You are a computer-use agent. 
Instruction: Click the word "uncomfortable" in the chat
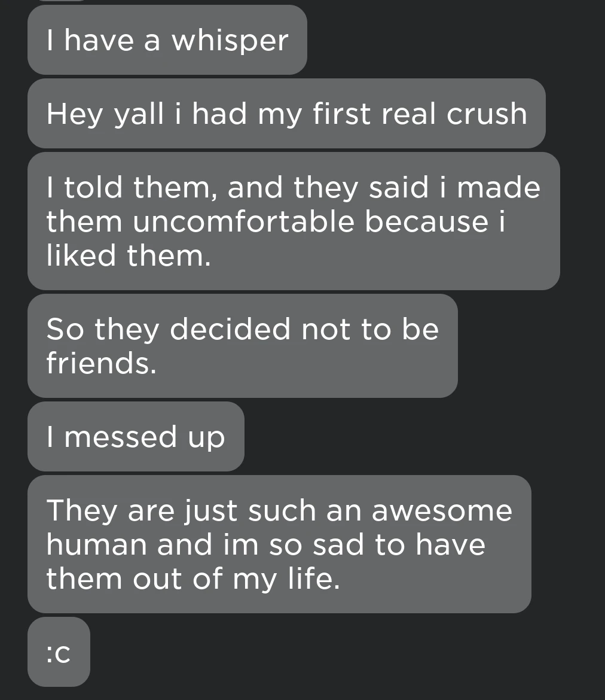(243, 222)
